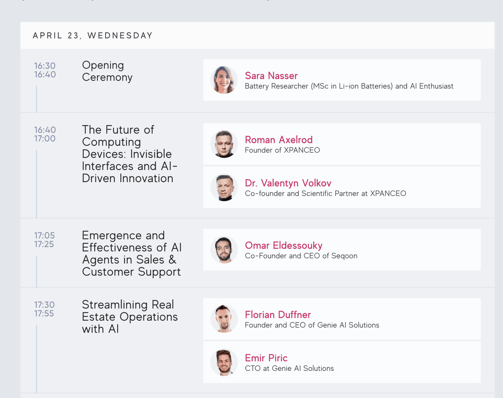Select Omar Eldessouky's profile picture
503x398 pixels.
pos(224,250)
